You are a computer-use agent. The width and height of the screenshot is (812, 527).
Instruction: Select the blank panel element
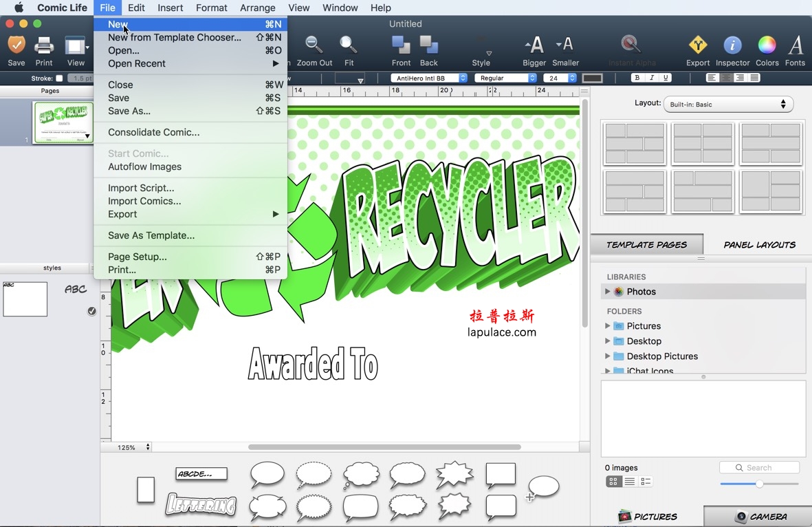[146, 490]
